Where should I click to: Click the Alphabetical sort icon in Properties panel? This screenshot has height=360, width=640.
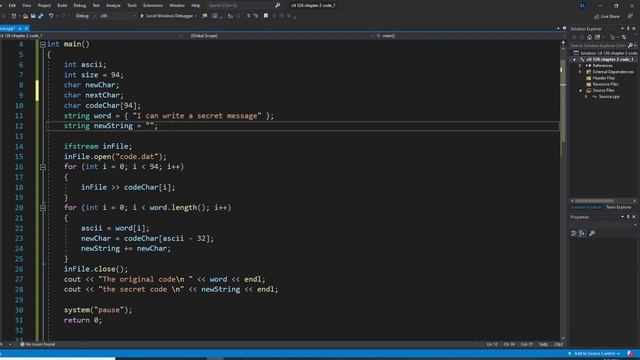point(582,233)
